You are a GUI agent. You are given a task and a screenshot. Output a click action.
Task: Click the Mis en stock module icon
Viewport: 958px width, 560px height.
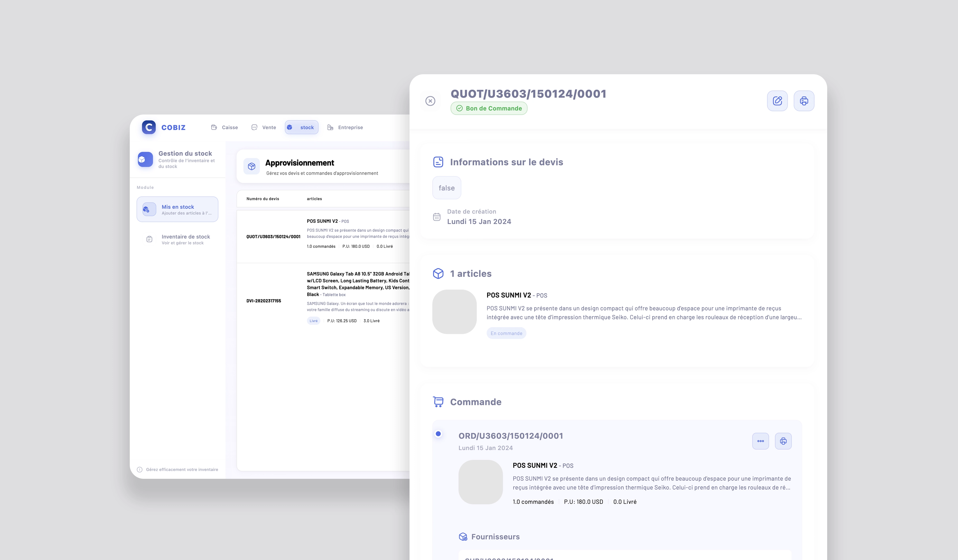click(149, 209)
